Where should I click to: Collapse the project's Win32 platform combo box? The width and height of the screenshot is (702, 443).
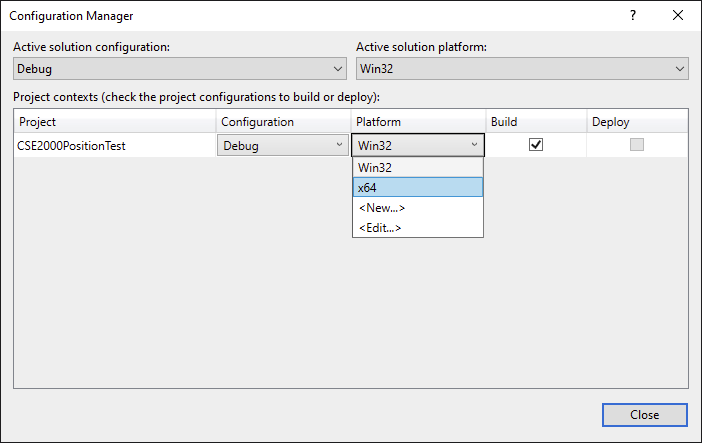(418, 145)
